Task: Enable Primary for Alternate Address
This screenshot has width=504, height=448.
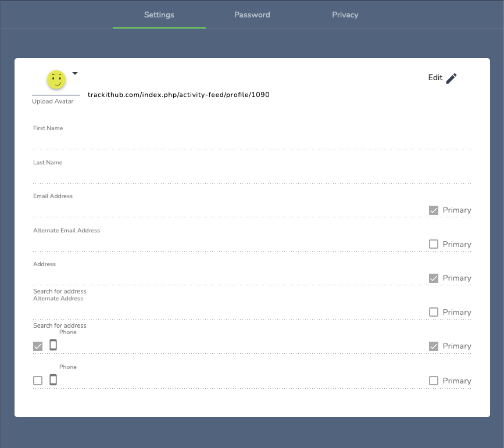Action: [x=433, y=313]
